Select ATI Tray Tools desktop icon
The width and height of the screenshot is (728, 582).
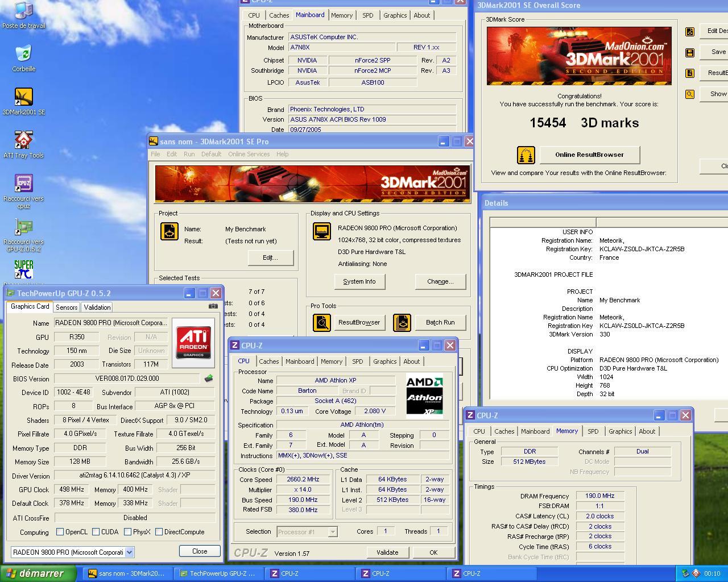coord(23,145)
